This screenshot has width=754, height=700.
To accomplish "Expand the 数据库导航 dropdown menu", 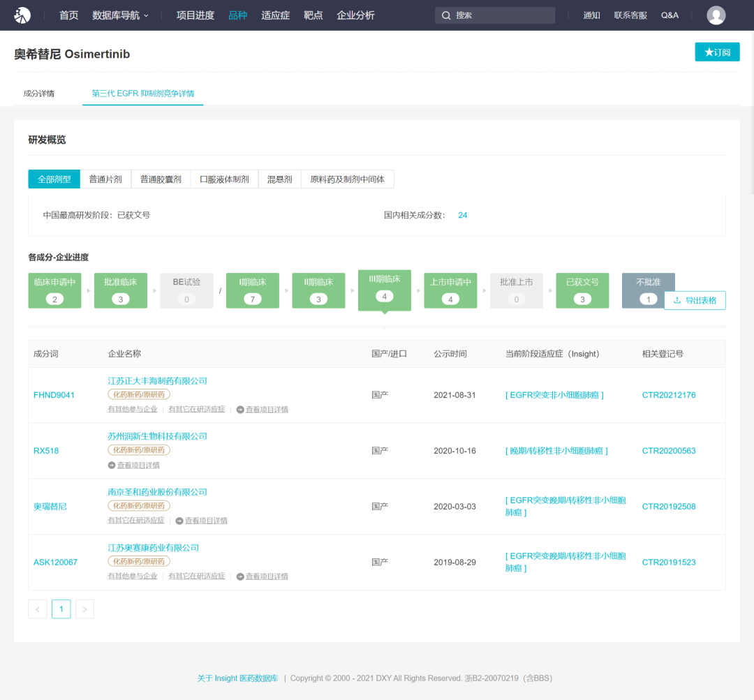I will click(x=120, y=15).
